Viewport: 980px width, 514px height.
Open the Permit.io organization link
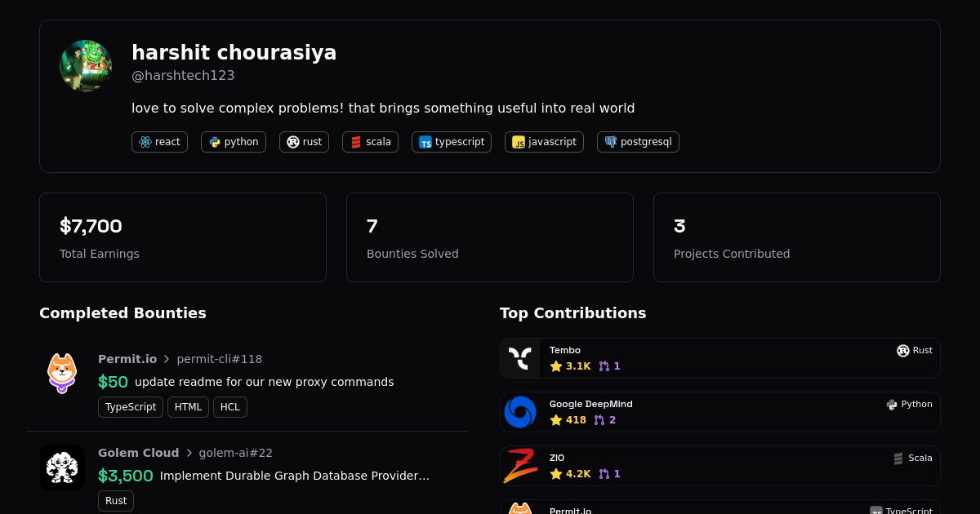point(127,359)
